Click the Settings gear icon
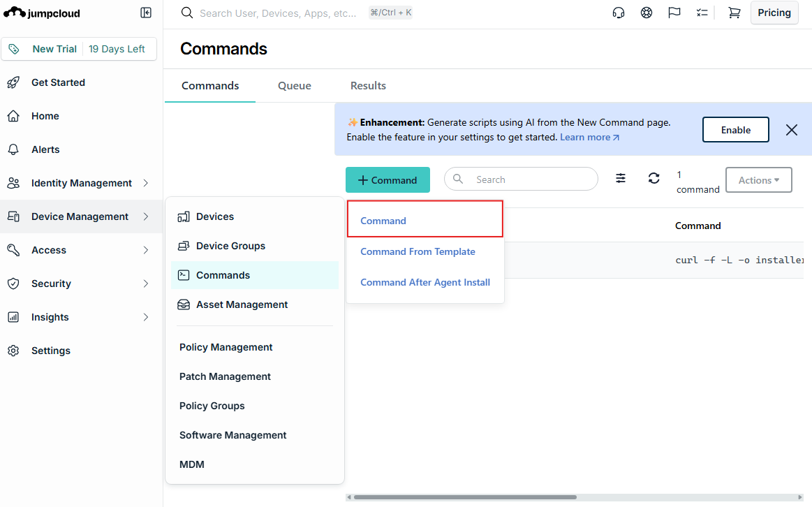The height and width of the screenshot is (507, 812). [13, 351]
